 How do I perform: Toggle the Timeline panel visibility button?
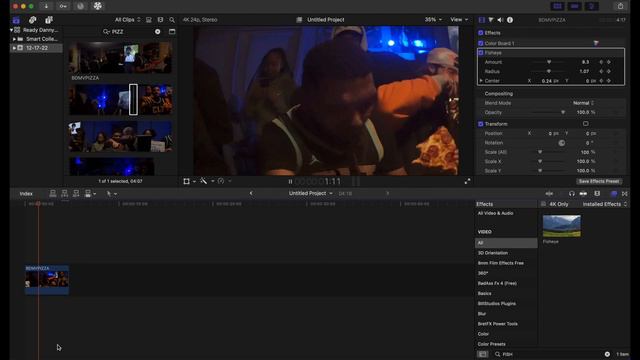pos(575,6)
